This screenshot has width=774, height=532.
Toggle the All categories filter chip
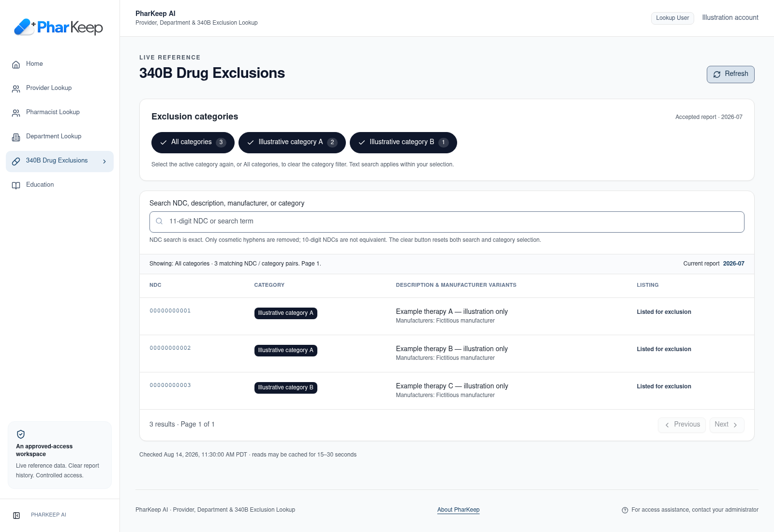pos(193,142)
